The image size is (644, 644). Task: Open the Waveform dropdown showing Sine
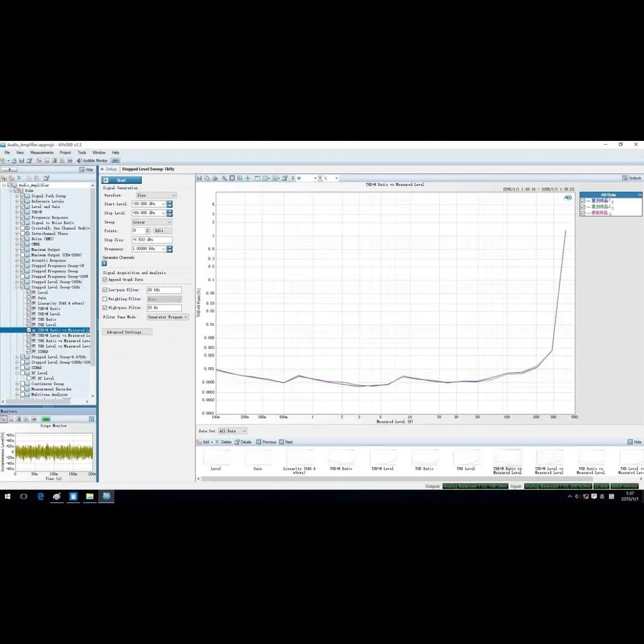point(156,195)
